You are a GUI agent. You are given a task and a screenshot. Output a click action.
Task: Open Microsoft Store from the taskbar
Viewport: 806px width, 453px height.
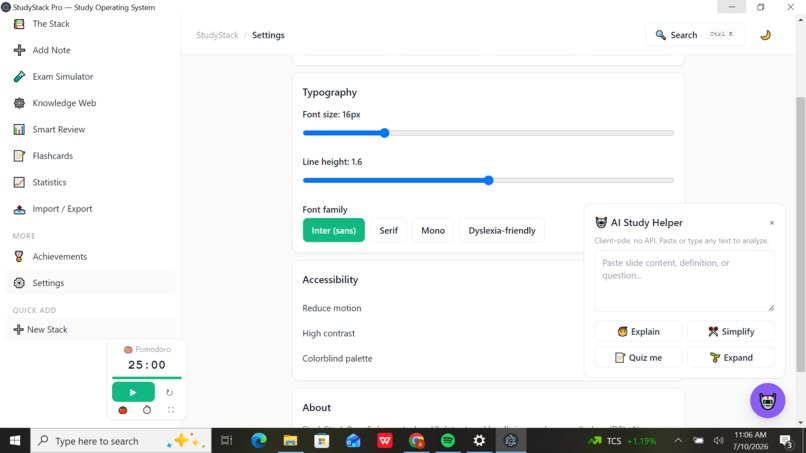[322, 441]
